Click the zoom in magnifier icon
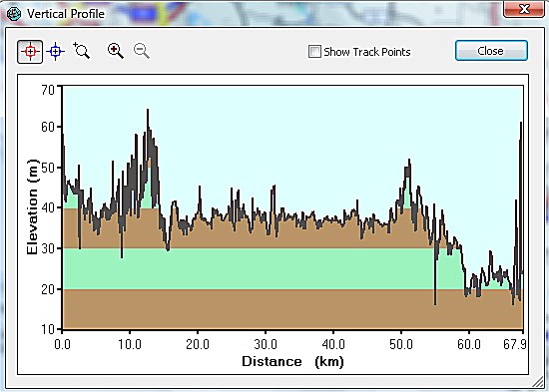This screenshot has height=392, width=549. click(x=116, y=51)
